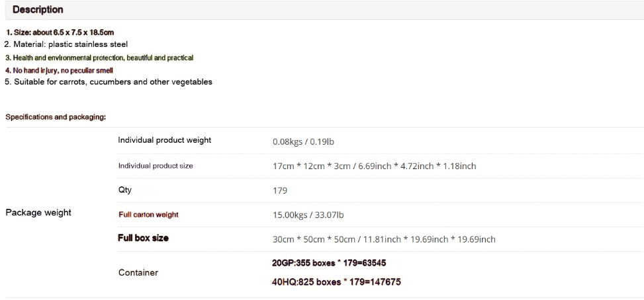Click the Description section header

(x=38, y=10)
